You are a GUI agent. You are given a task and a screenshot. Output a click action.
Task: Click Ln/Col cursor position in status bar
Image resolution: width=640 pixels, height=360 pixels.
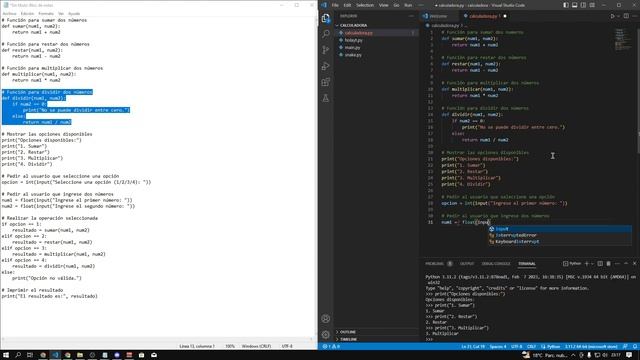(473, 347)
